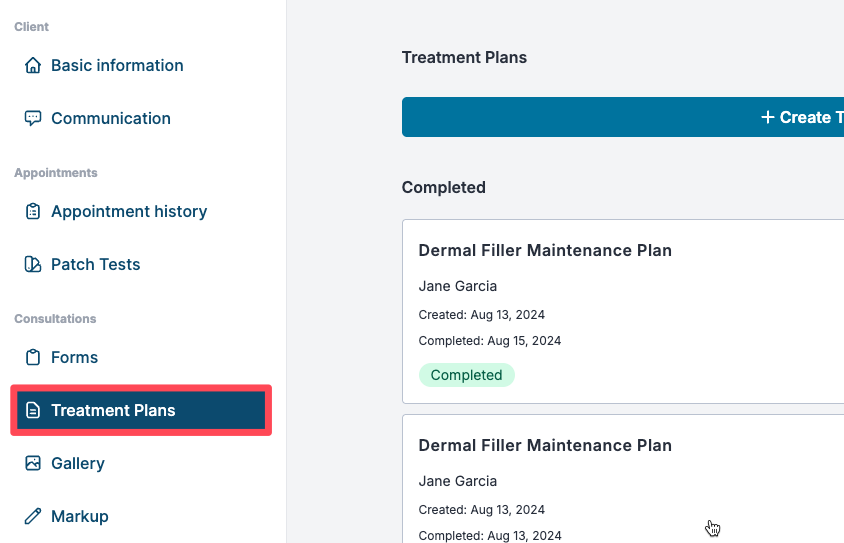844x543 pixels.
Task: View Appointment history from the sidebar
Action: (129, 212)
